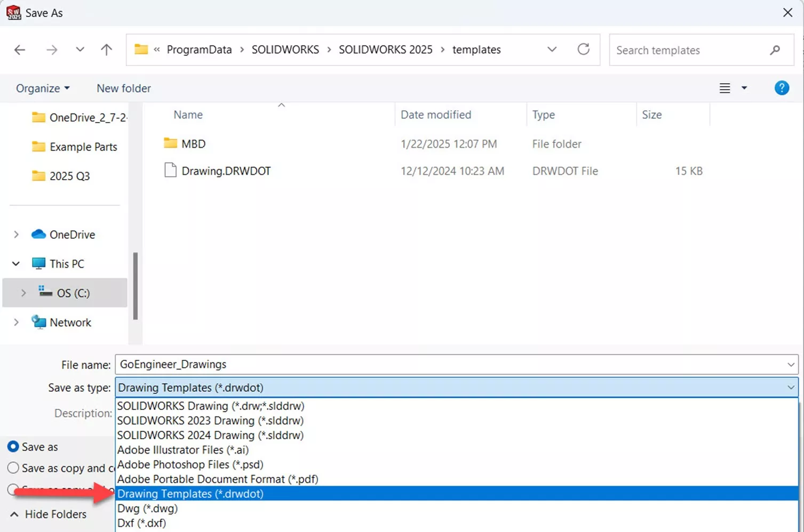Select the third save mode radio button
Image resolution: width=804 pixels, height=532 pixels.
pos(13,489)
